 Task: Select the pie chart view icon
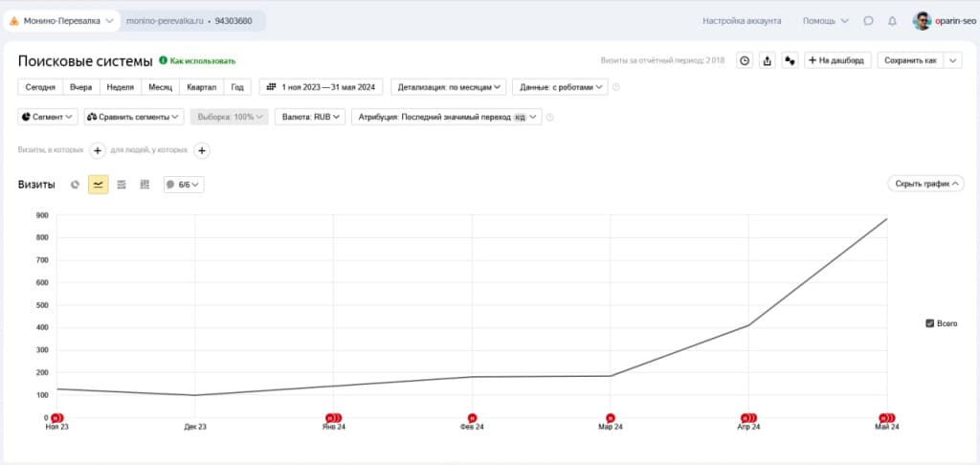pyautogui.click(x=75, y=185)
